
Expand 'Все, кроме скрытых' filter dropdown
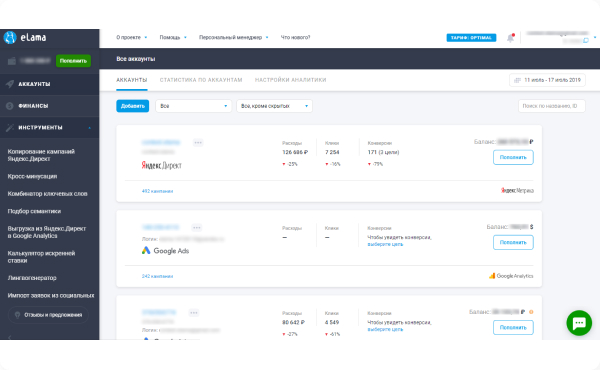point(274,106)
